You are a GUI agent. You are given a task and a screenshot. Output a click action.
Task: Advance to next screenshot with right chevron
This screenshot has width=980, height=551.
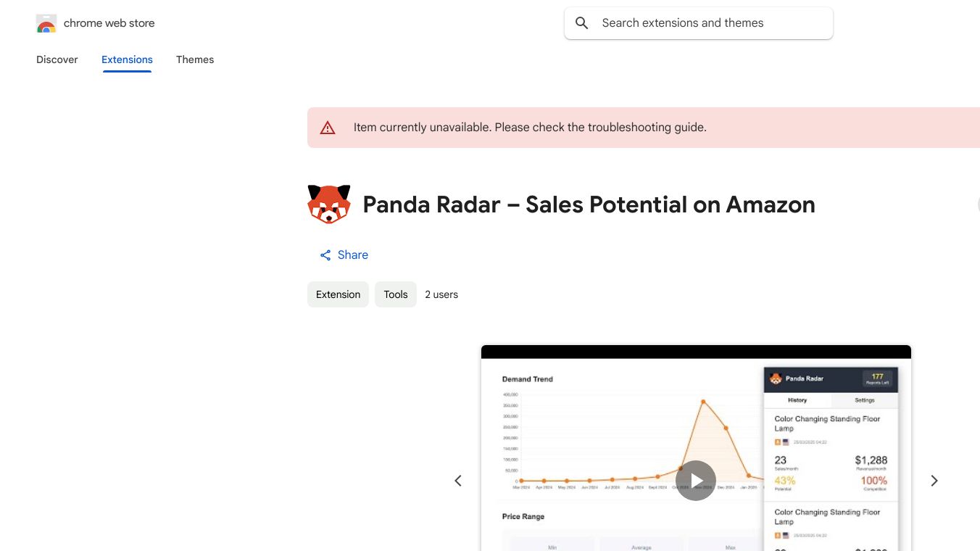pyautogui.click(x=934, y=481)
